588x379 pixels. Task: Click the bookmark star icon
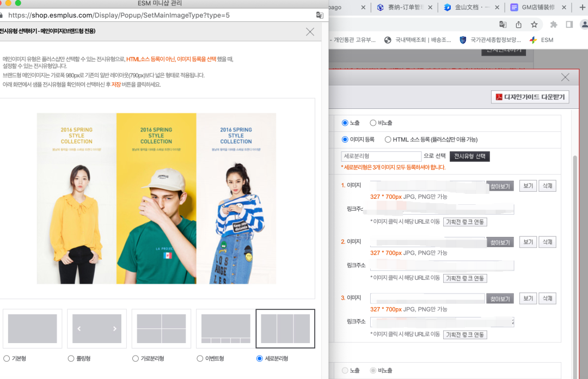pyautogui.click(x=534, y=25)
